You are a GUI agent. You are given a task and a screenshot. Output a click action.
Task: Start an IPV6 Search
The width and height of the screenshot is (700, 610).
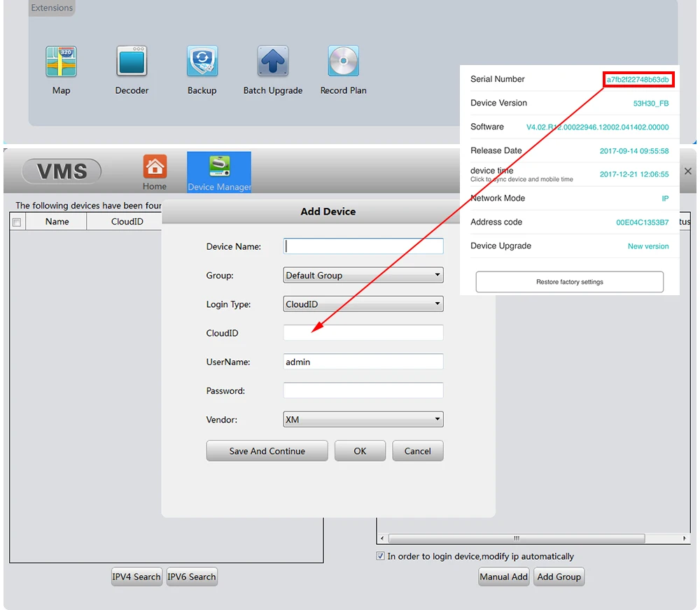coord(192,576)
